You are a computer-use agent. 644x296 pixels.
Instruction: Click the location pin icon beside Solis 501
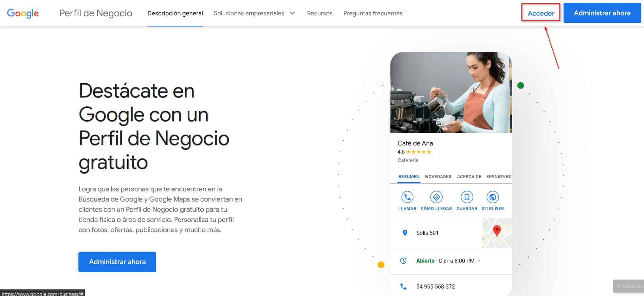click(405, 233)
